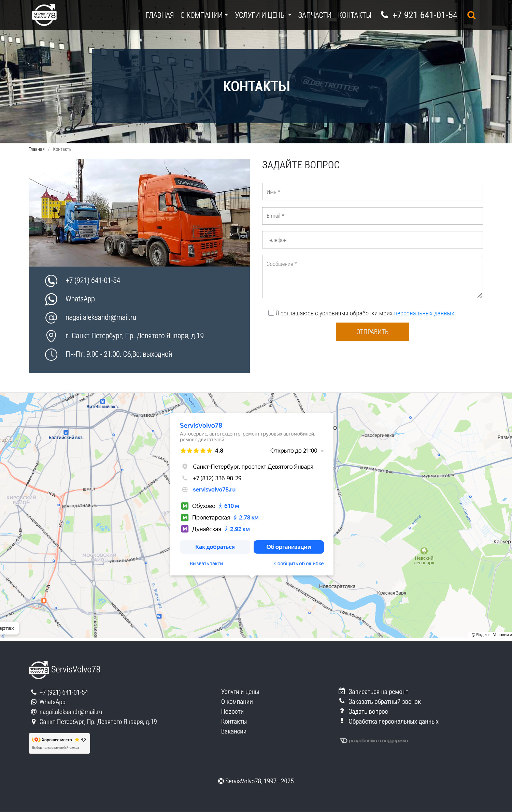Open Вакансии footer link
The height and width of the screenshot is (812, 512).
(x=234, y=731)
